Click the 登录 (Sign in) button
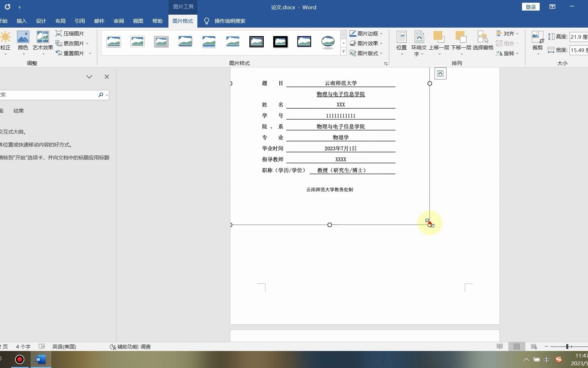 point(530,7)
